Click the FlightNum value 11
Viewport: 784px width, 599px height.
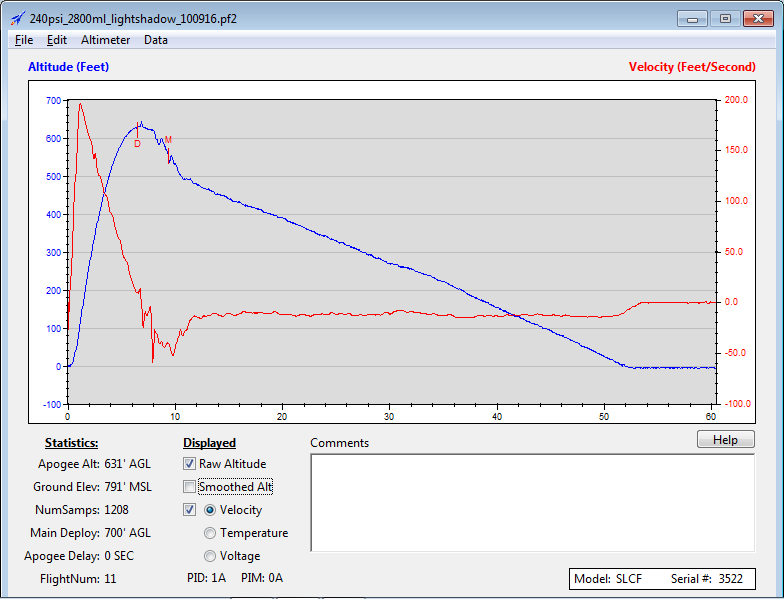[x=110, y=579]
